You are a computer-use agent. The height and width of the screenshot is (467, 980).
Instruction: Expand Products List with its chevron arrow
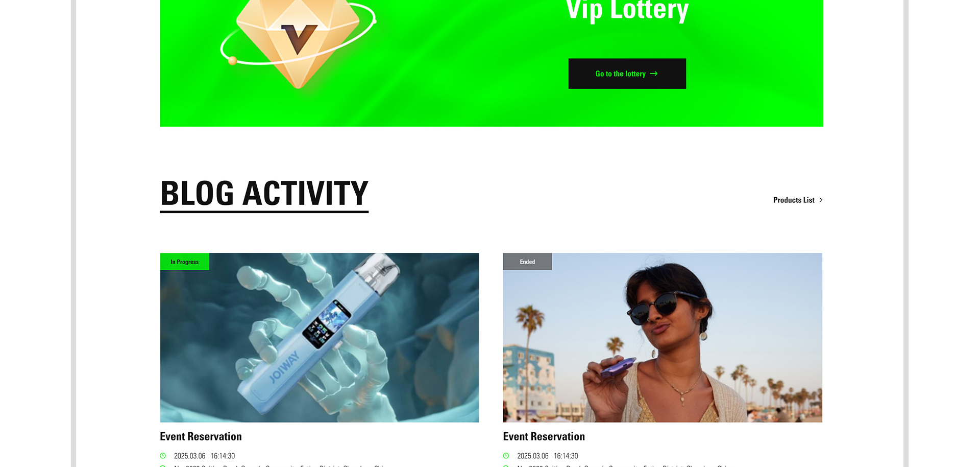pos(821,200)
